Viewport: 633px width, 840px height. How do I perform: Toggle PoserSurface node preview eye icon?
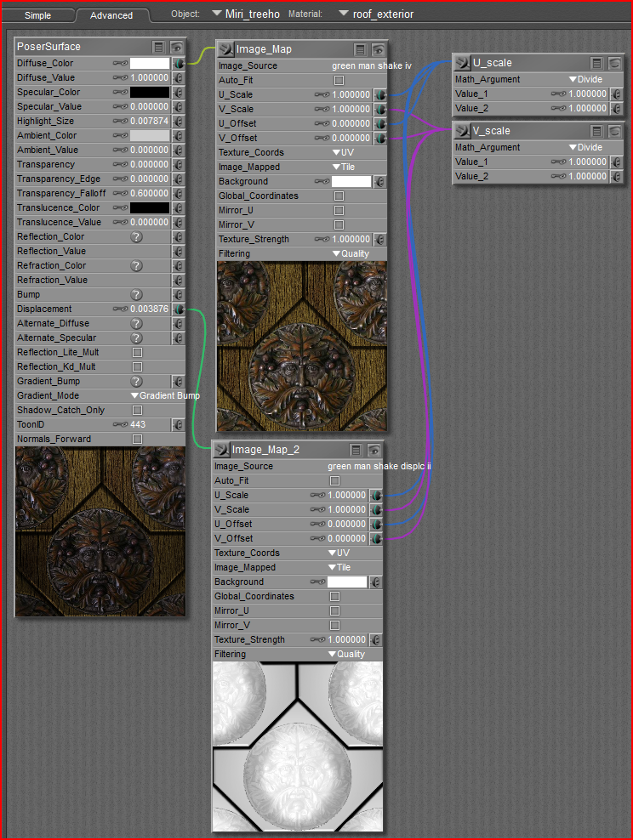(x=176, y=47)
